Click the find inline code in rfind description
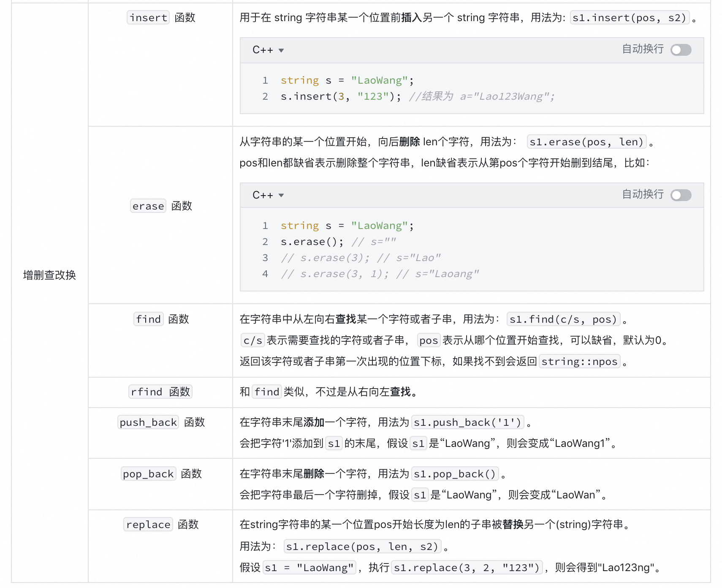 267,392
